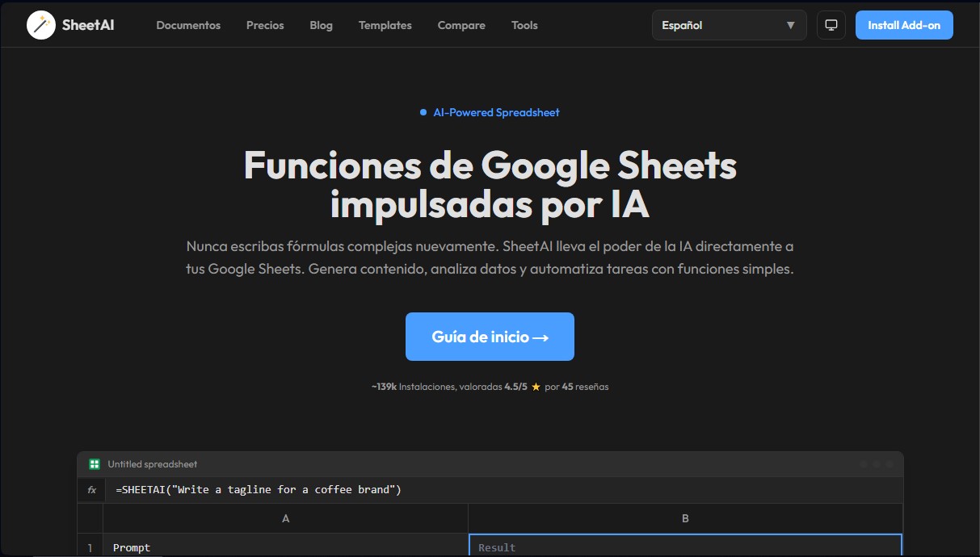The image size is (980, 557).
Task: Click the 45 reseñas text
Action: pyautogui.click(x=585, y=387)
